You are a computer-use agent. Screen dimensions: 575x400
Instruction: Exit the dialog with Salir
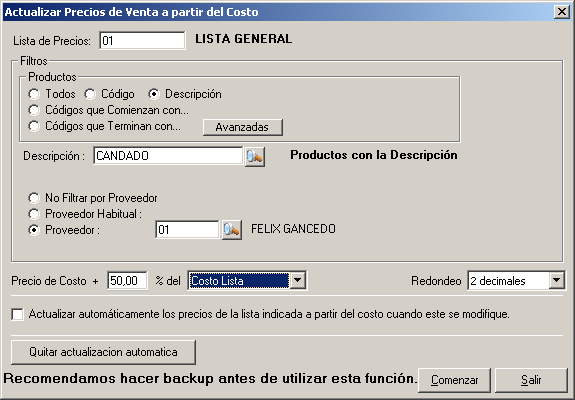coord(531,380)
